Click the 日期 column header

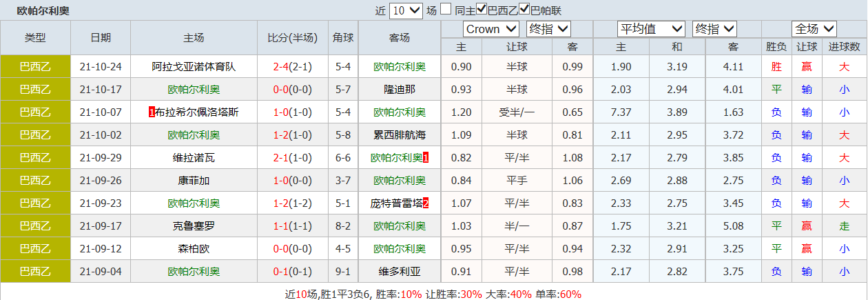101,38
